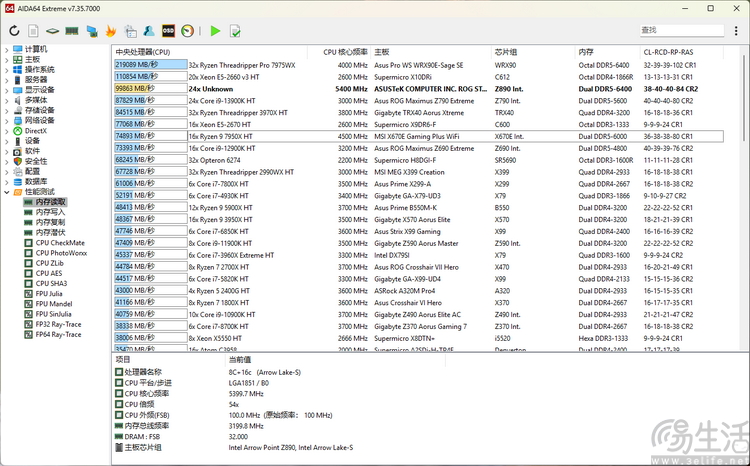This screenshot has height=466, width=750.
Task: Launch the flame stability test icon
Action: [x=111, y=31]
